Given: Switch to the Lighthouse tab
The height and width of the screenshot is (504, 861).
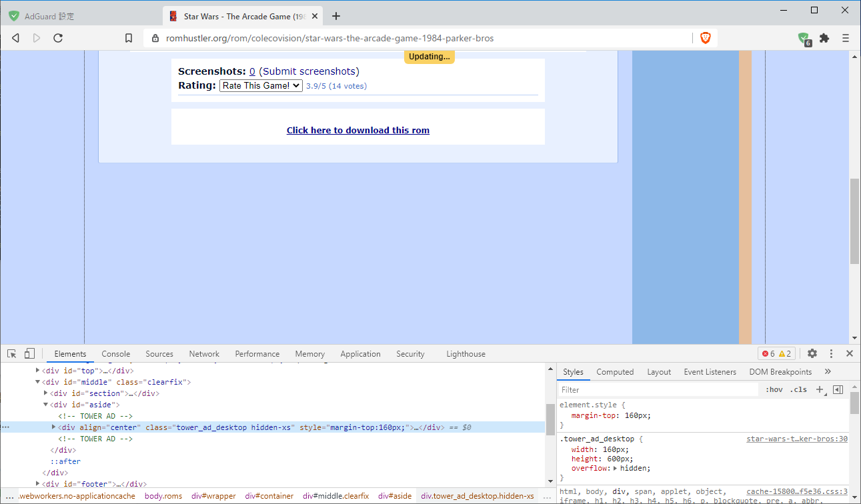Looking at the screenshot, I should coord(466,353).
